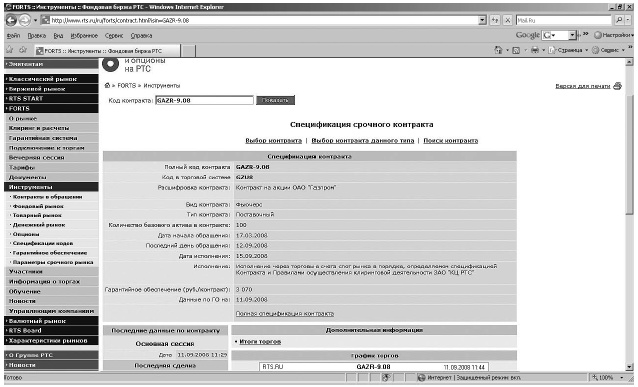
Task: Open the recent pages dropdown arrow
Action: pyautogui.click(x=35, y=20)
